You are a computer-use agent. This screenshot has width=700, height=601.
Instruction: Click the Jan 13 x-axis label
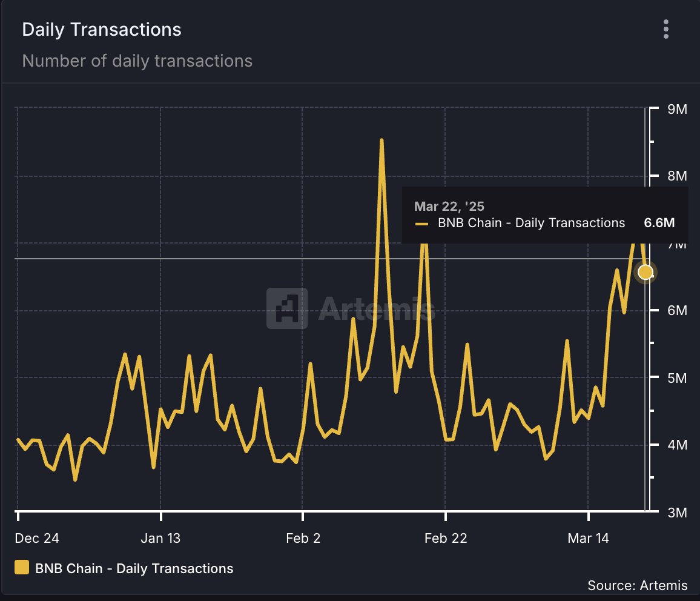pos(160,538)
